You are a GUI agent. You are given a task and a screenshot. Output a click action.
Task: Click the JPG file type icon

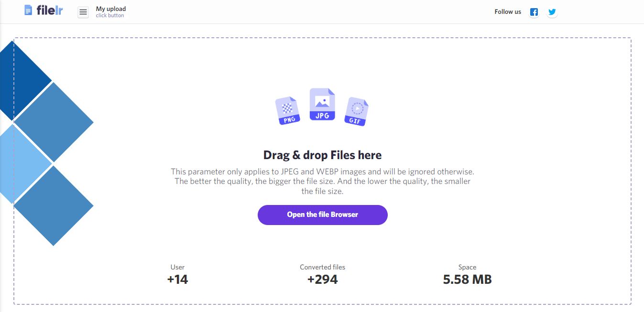(322, 104)
